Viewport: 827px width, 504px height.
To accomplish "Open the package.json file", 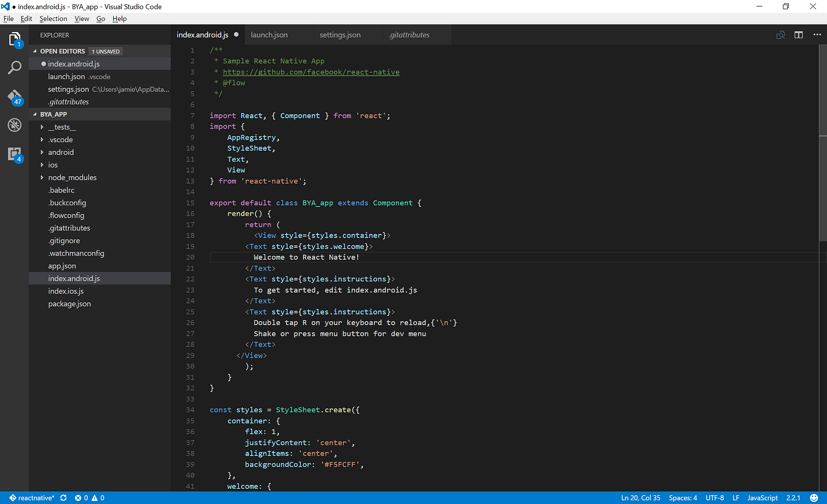I will pyautogui.click(x=100, y=304).
